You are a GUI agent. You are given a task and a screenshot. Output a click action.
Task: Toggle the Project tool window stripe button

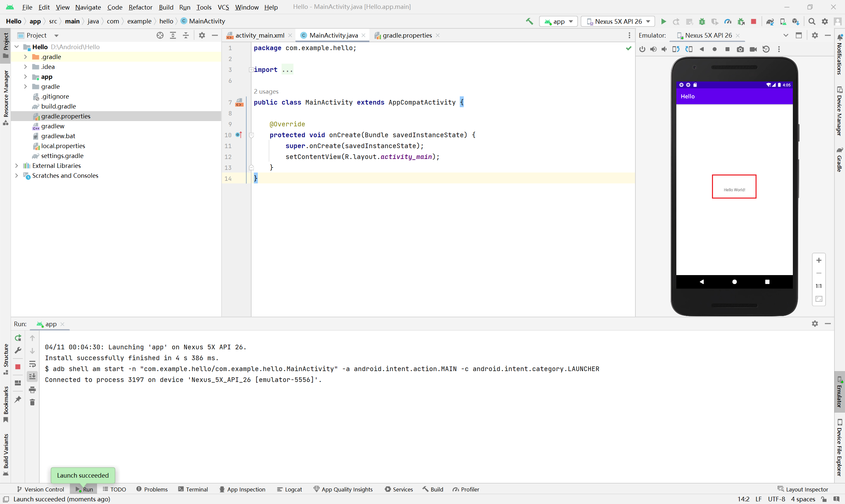point(5,46)
